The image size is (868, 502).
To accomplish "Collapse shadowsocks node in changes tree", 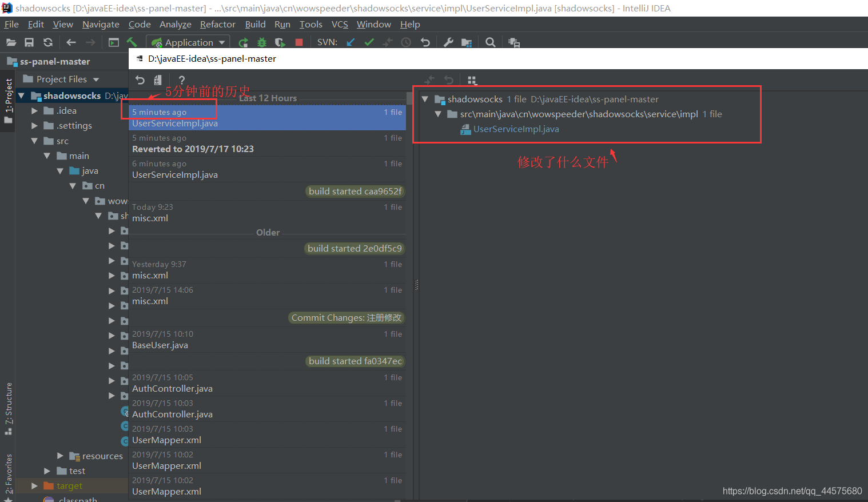I will (425, 99).
